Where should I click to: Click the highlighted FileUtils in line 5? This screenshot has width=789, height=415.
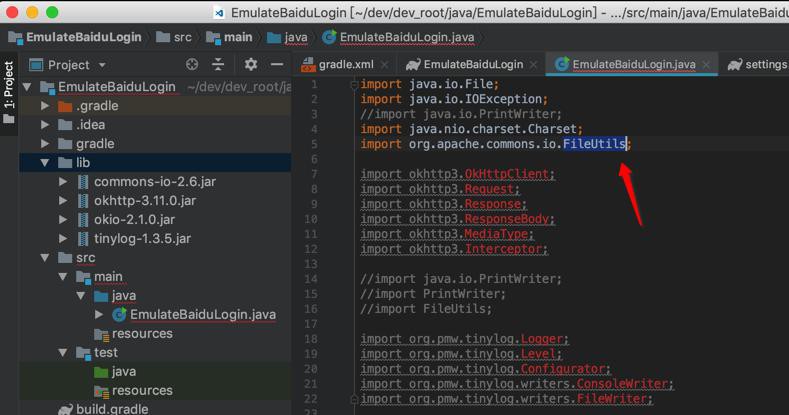point(594,144)
